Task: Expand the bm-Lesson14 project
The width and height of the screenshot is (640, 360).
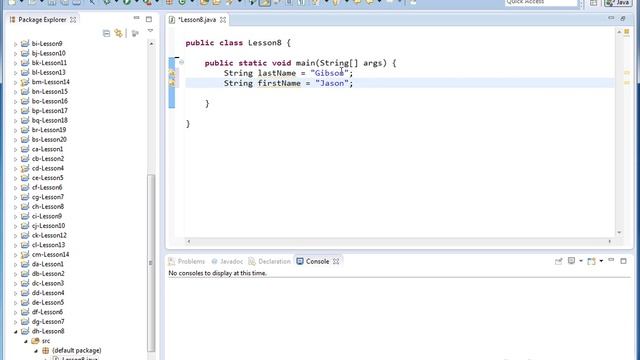Action: pyautogui.click(x=16, y=82)
